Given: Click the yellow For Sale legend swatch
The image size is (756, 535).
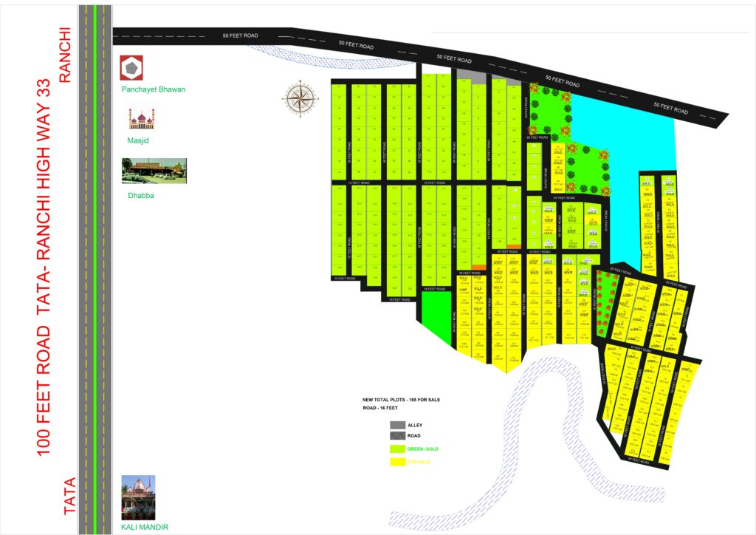Looking at the screenshot, I should (397, 461).
